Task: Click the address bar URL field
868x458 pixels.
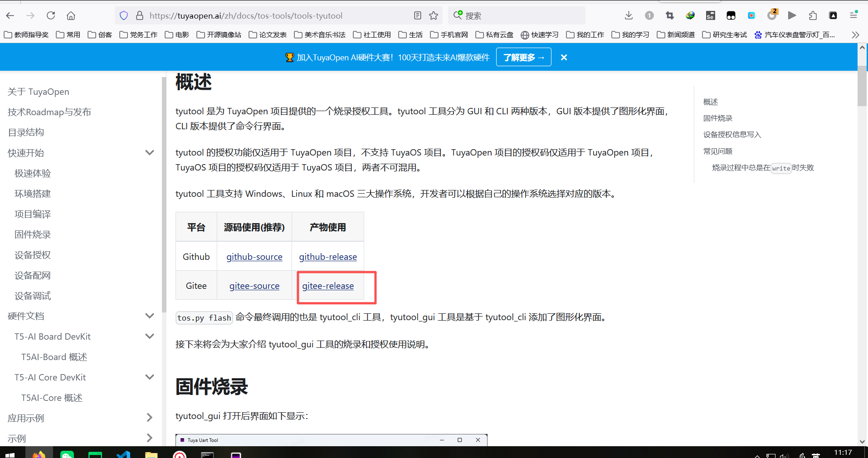Action: [278, 15]
